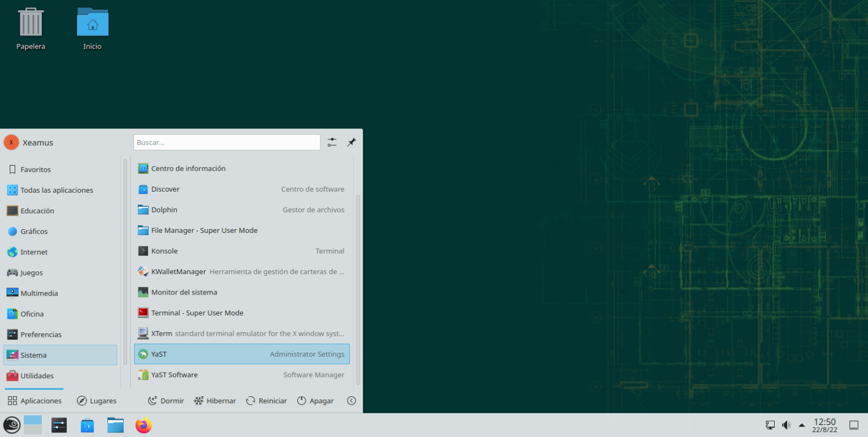The image size is (868, 437).
Task: Select the Utilidades category in the sidebar
Action: pos(38,375)
